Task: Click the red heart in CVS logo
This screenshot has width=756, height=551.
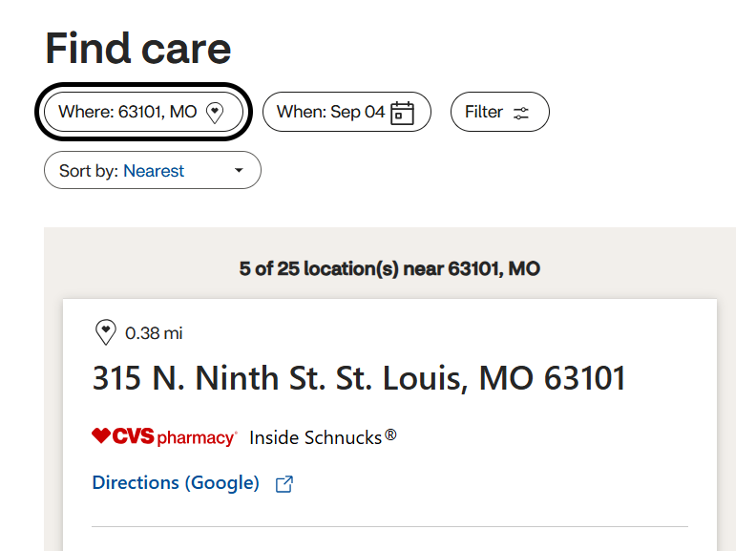Action: [x=101, y=435]
